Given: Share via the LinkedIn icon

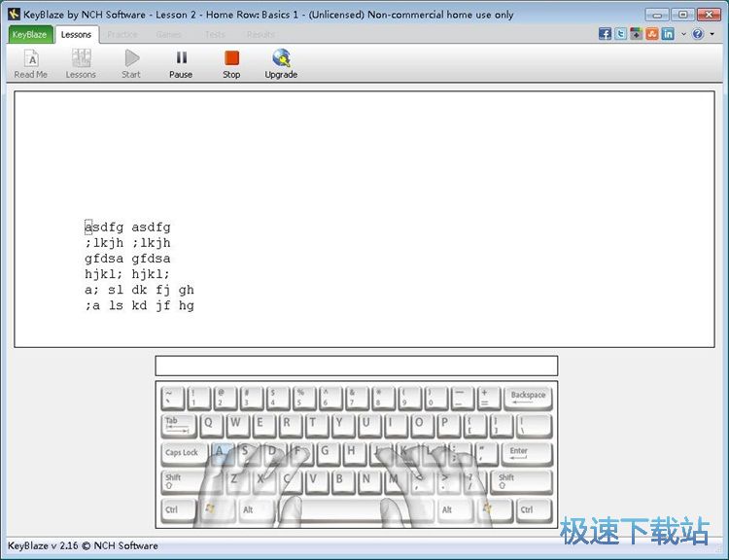Looking at the screenshot, I should tap(668, 34).
